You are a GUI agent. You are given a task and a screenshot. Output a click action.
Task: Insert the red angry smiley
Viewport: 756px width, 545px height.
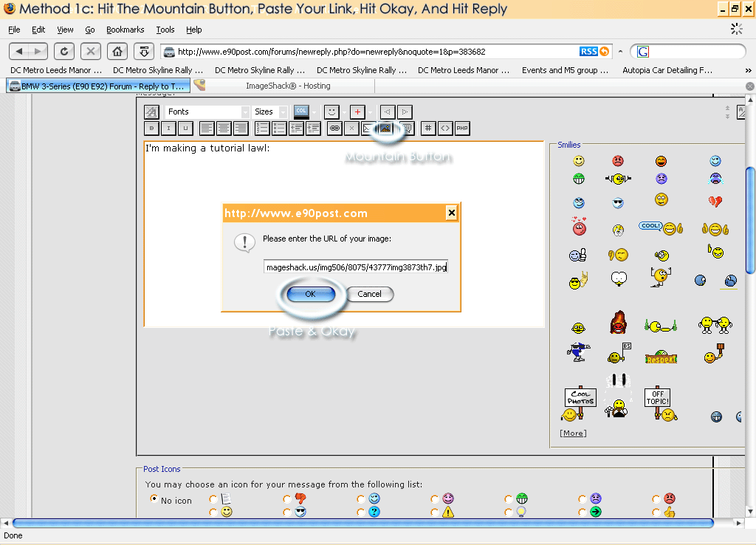point(618,160)
